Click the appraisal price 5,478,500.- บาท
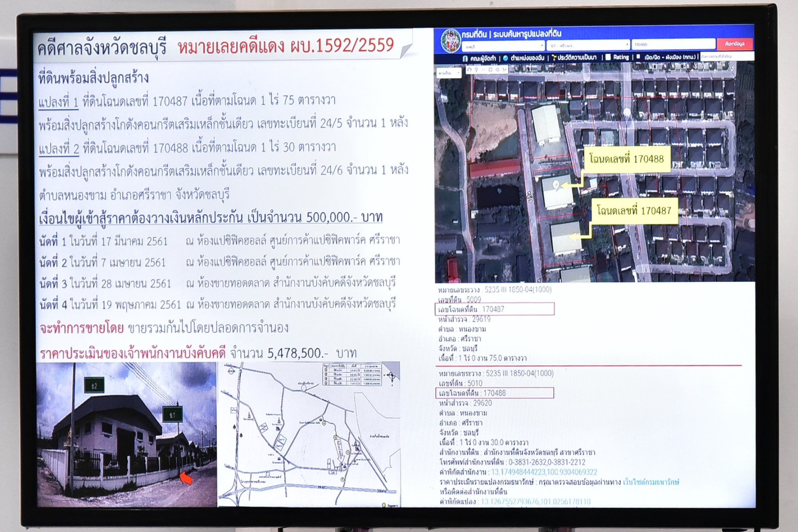The height and width of the screenshot is (532, 798). 312,353
